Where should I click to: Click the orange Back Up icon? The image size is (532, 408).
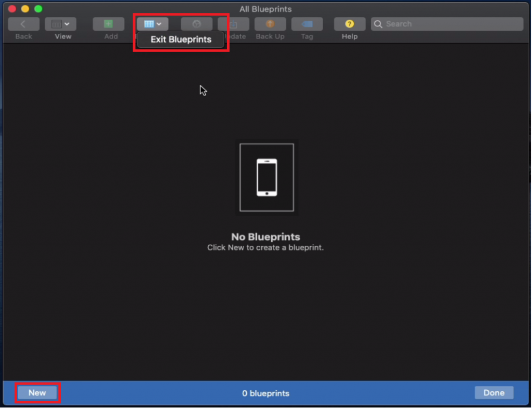tap(270, 24)
